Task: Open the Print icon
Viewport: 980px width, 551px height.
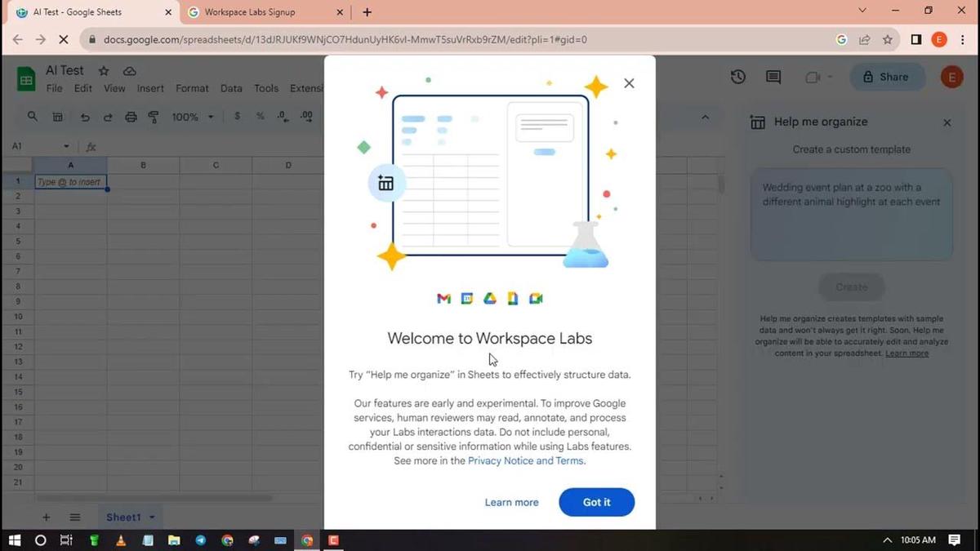Action: click(131, 116)
